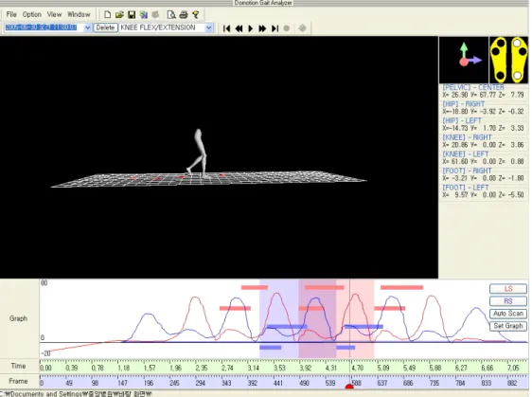Click the red frame marker on the frame ruler

[x=349, y=387]
